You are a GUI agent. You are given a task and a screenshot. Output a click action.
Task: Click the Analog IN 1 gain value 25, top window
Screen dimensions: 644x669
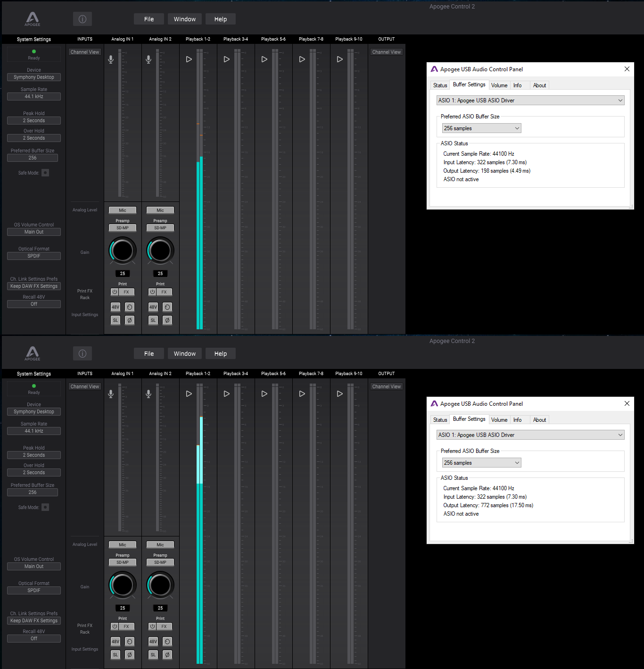click(123, 274)
